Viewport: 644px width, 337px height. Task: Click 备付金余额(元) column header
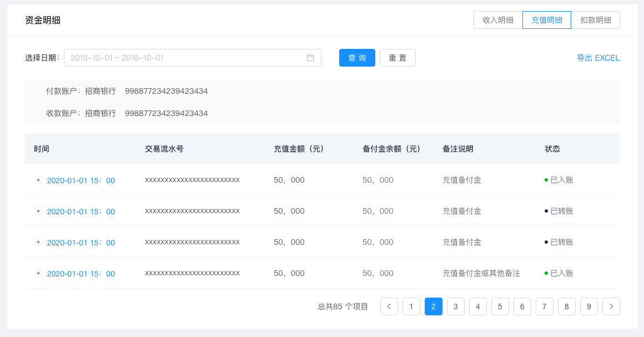tap(391, 149)
